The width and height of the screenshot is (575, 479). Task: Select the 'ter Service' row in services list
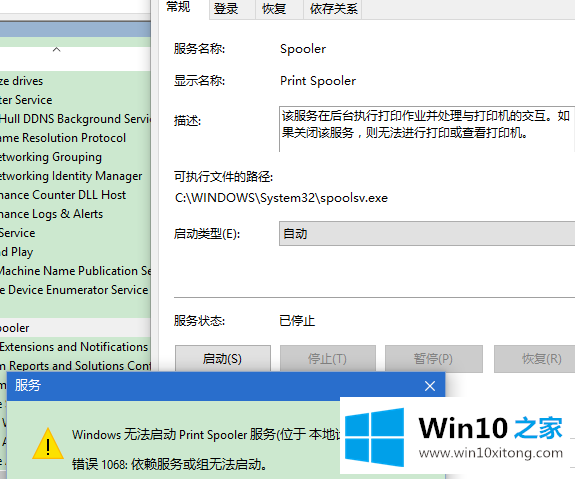[x=75, y=100]
